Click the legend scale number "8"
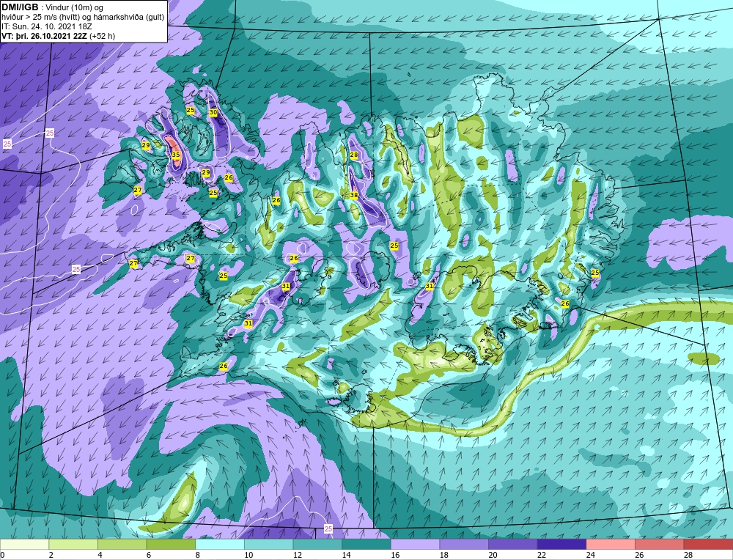 [198, 555]
